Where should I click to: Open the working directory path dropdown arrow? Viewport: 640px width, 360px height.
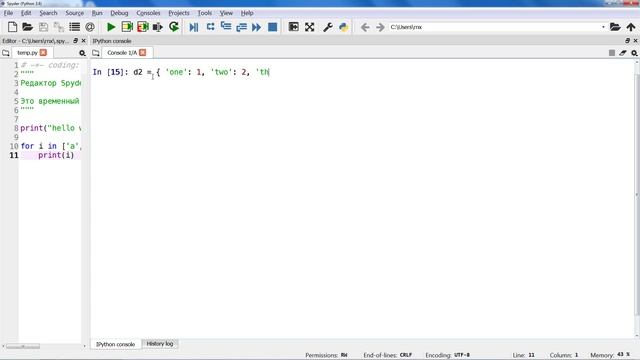(x=603, y=27)
